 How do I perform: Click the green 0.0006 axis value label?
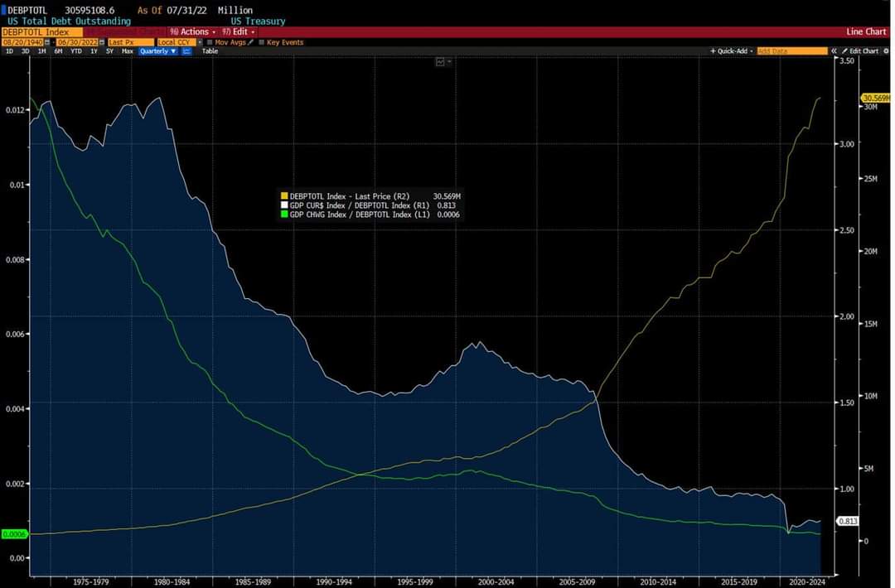pos(14,534)
